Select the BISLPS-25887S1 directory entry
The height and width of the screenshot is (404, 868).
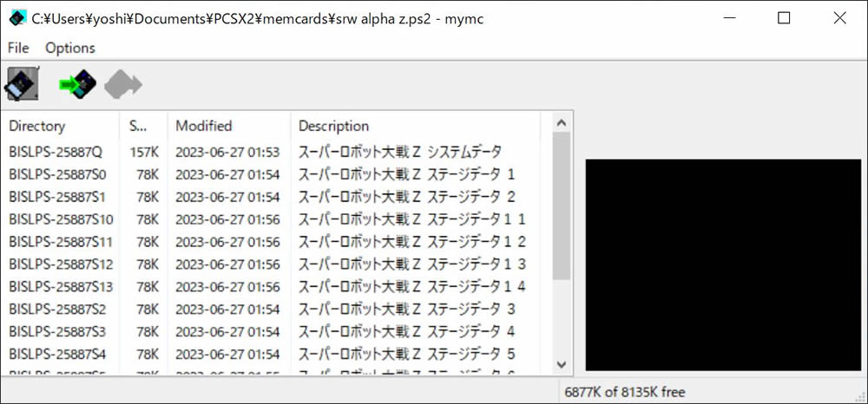[x=57, y=197]
